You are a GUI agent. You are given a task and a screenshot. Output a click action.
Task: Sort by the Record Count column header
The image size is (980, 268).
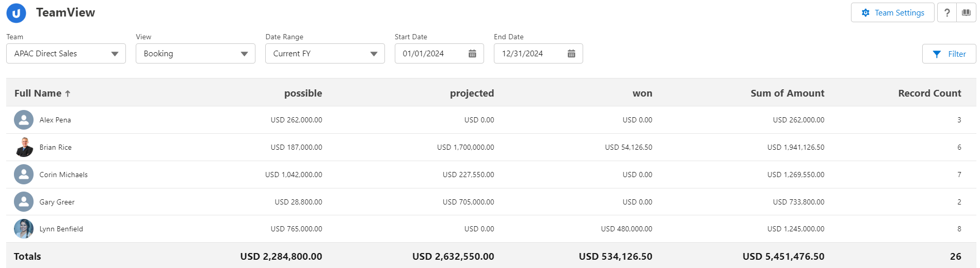pos(929,93)
